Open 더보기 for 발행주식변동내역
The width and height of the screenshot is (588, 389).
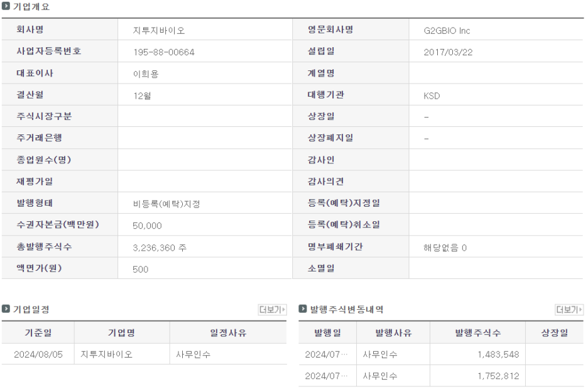click(569, 309)
